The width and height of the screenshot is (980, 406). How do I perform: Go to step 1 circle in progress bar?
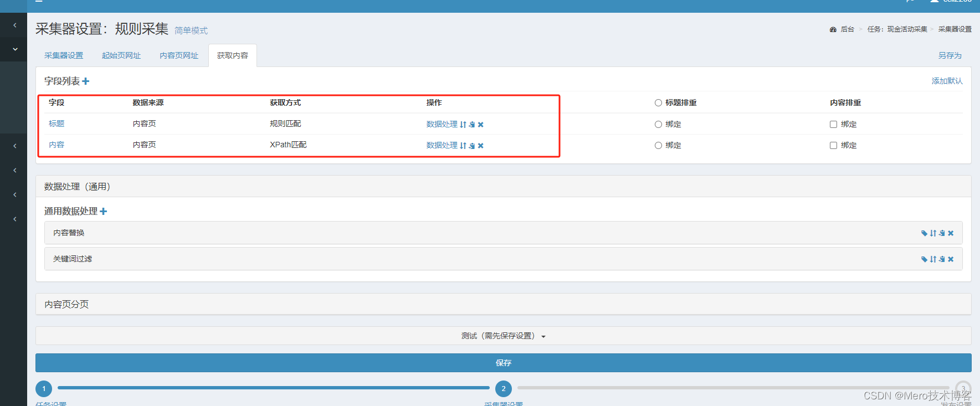tap(44, 389)
